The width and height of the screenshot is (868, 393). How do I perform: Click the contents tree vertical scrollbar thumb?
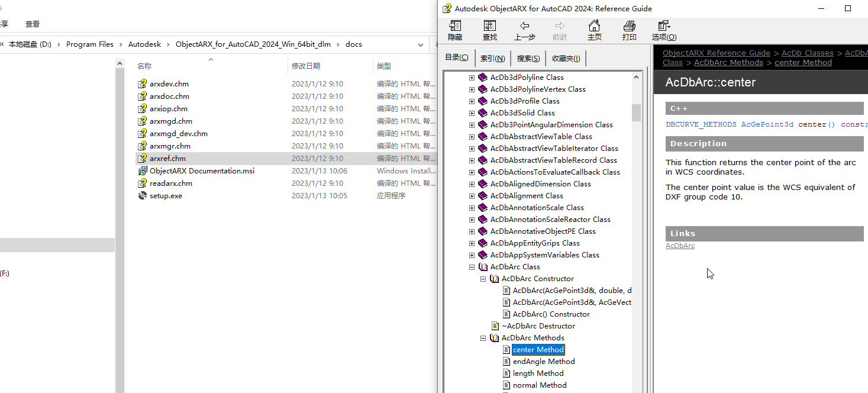[x=637, y=112]
